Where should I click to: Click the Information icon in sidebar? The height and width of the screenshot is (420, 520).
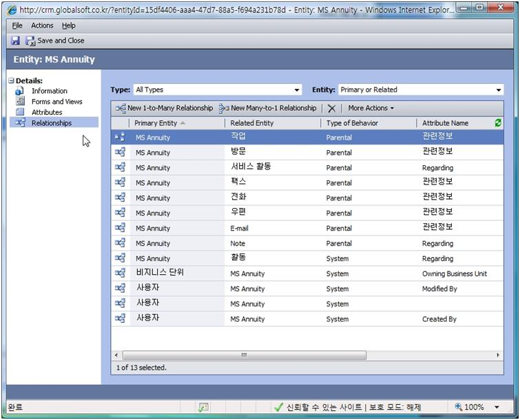(x=19, y=90)
